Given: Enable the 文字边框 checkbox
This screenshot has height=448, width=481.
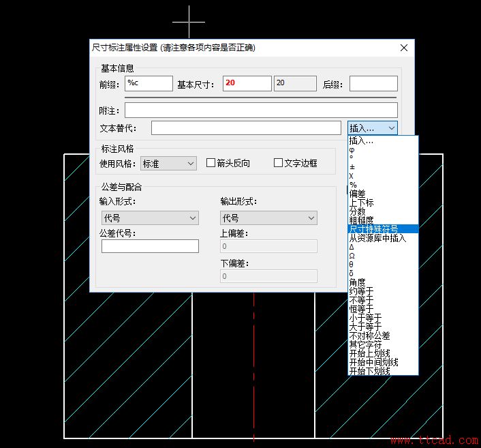Looking at the screenshot, I should click(278, 163).
